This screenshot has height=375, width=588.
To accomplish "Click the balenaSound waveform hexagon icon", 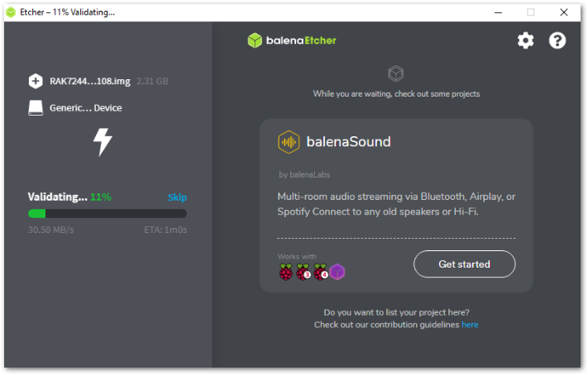I will [x=289, y=142].
